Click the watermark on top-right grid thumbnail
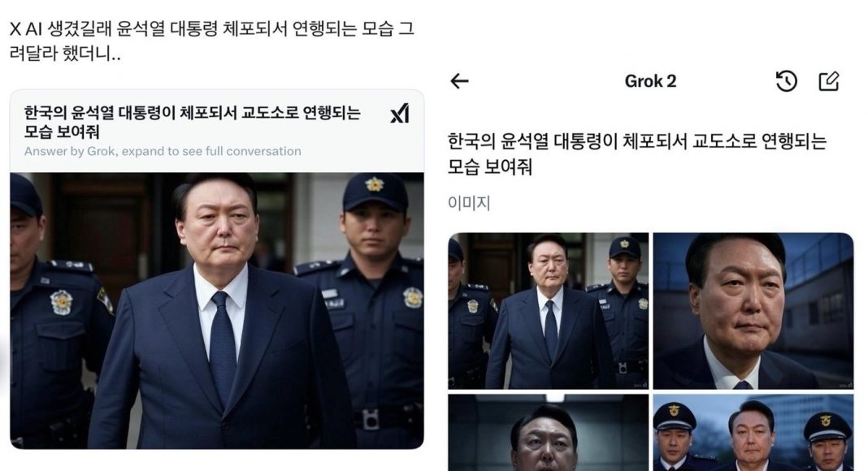Viewport: 868px width, 471px height. pyautogui.click(x=845, y=385)
